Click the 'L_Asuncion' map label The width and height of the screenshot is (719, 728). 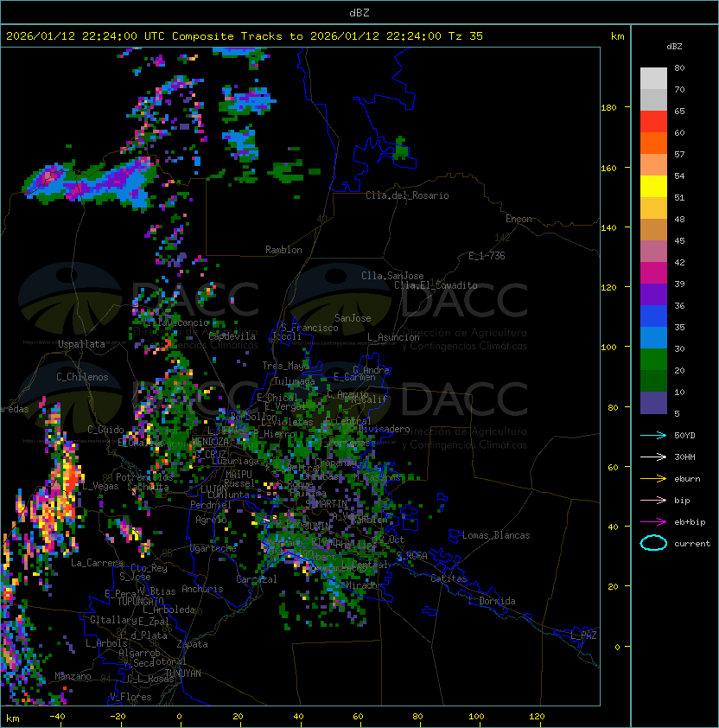point(393,337)
